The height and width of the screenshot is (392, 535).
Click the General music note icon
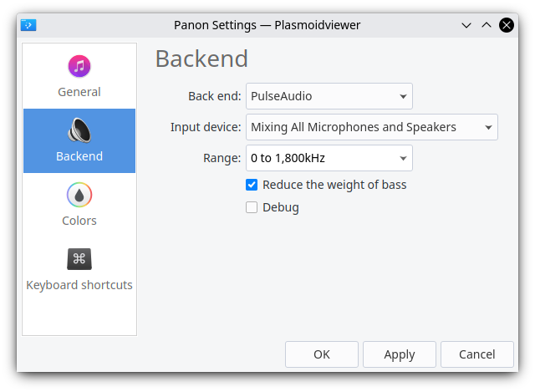pyautogui.click(x=79, y=66)
